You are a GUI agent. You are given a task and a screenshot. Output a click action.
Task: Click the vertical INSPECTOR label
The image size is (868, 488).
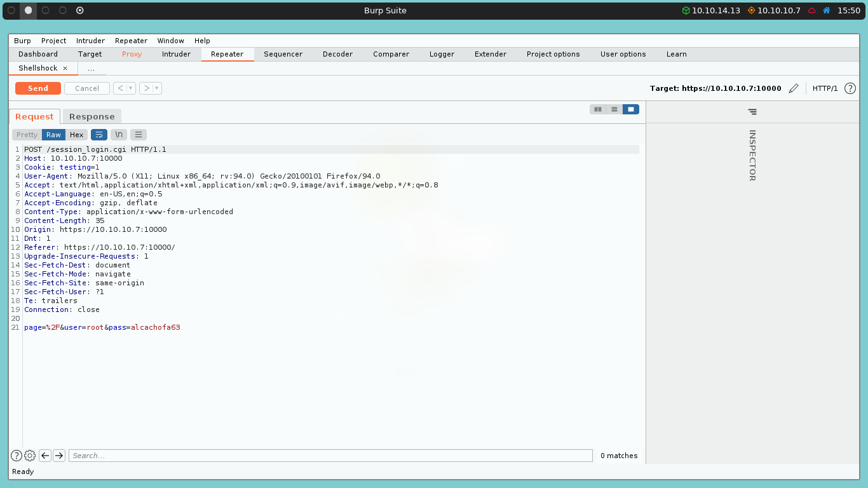752,156
